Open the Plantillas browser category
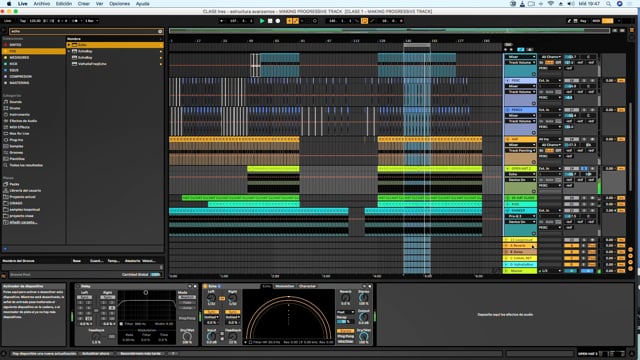The height and width of the screenshot is (360, 640). [17, 159]
